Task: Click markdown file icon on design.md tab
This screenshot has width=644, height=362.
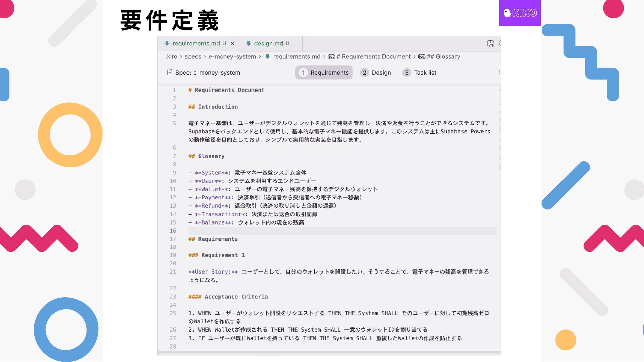Action: tap(249, 44)
